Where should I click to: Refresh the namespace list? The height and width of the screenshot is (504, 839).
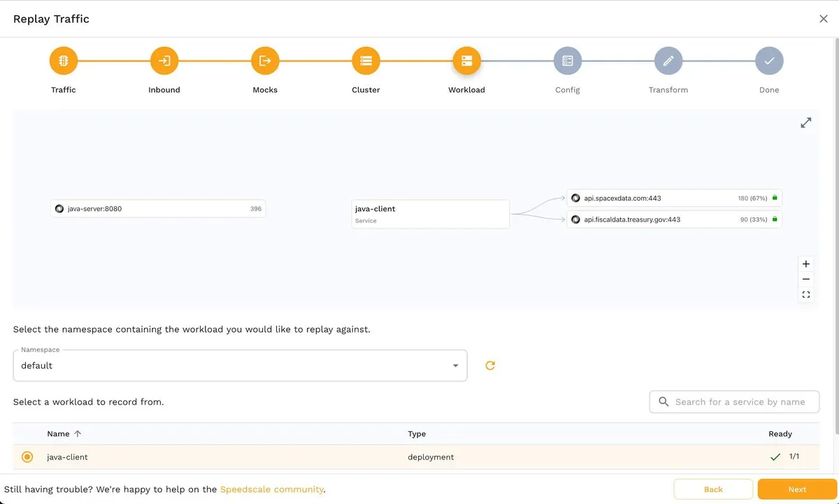click(490, 366)
